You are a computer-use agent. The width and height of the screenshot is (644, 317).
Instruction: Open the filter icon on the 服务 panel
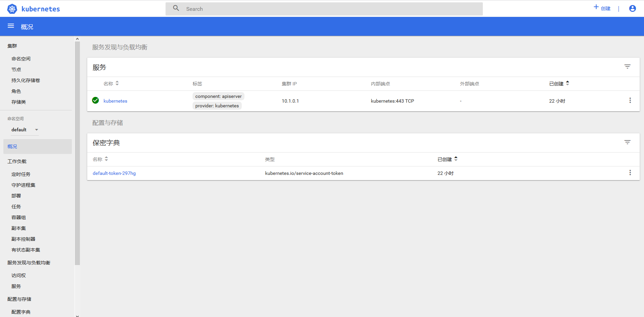(627, 67)
